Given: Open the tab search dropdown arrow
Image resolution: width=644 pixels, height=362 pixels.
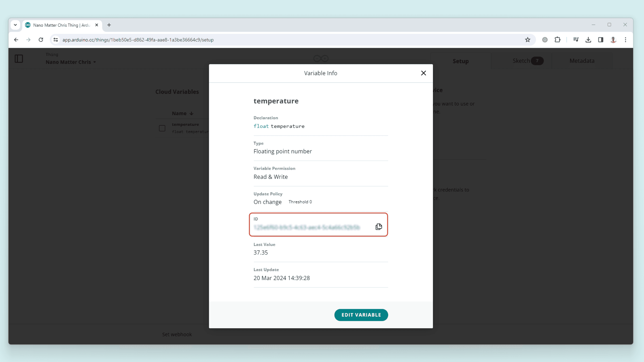Looking at the screenshot, I should click(15, 25).
